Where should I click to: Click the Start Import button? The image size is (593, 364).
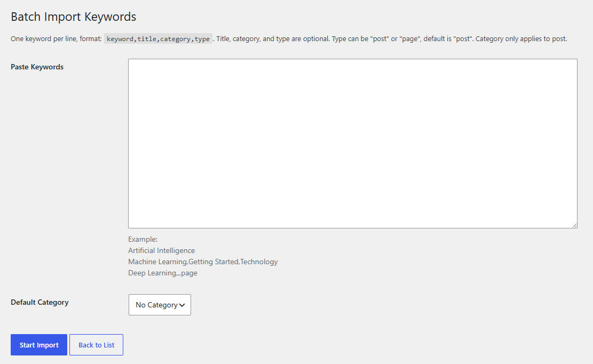39,345
